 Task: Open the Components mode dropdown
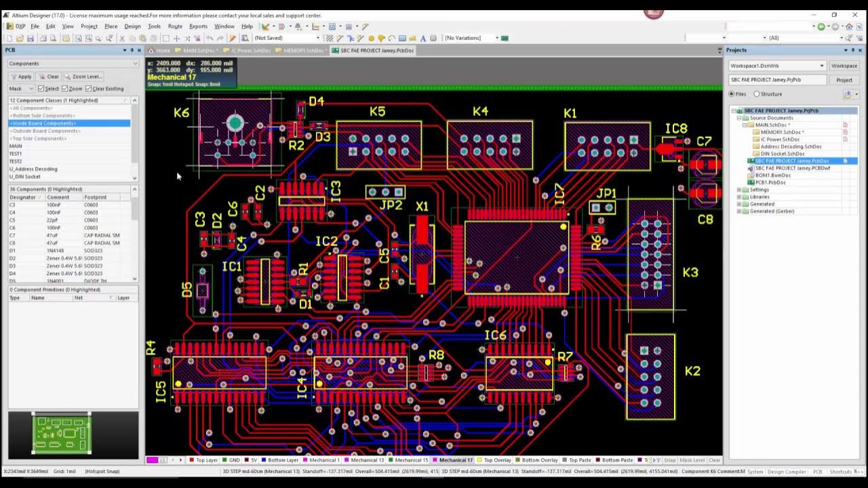click(135, 64)
